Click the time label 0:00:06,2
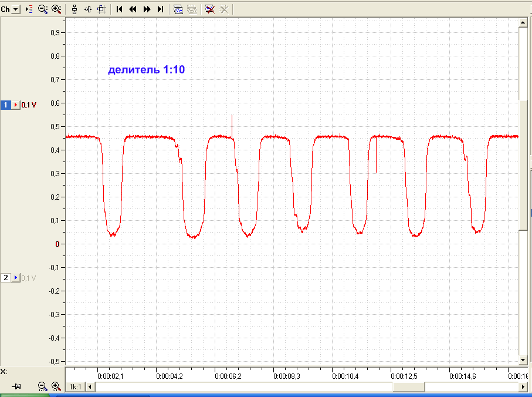Viewport: 532px width, 397px height. point(228,376)
